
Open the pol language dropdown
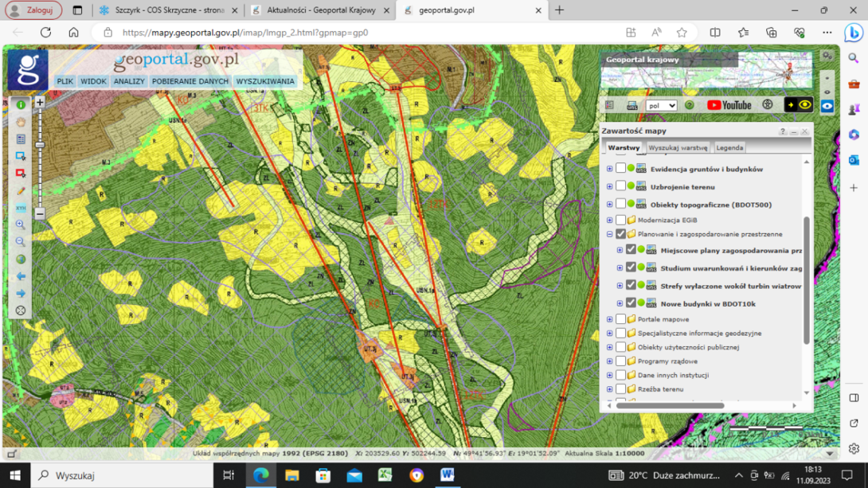click(661, 105)
